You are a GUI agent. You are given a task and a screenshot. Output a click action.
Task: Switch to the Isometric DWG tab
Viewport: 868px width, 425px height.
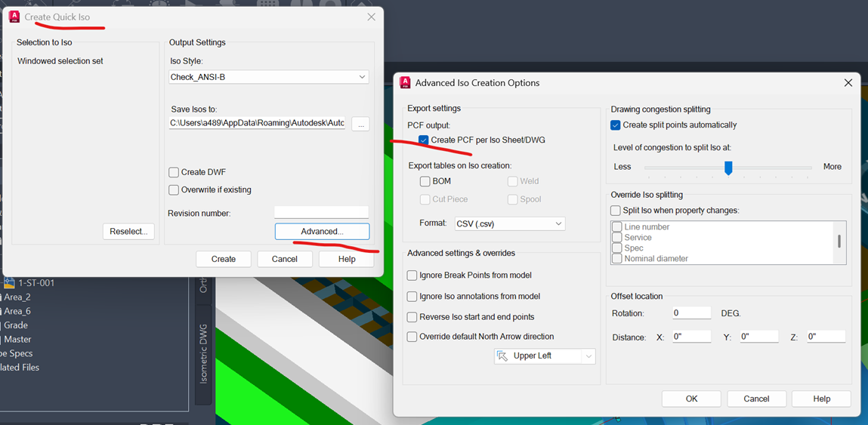click(x=203, y=355)
